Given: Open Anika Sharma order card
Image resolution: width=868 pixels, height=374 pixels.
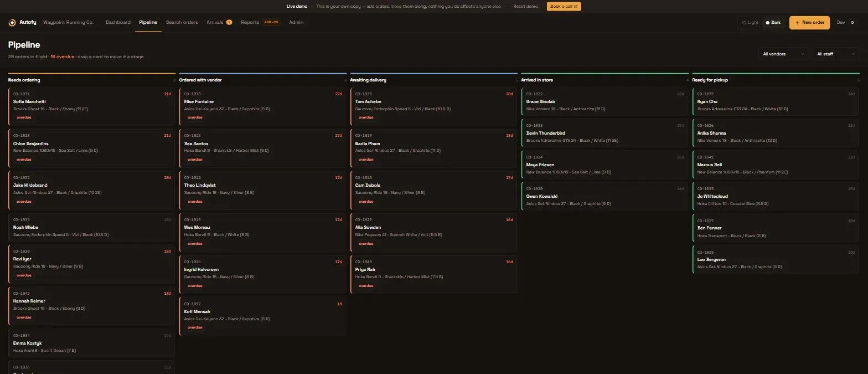Looking at the screenshot, I should [x=776, y=132].
